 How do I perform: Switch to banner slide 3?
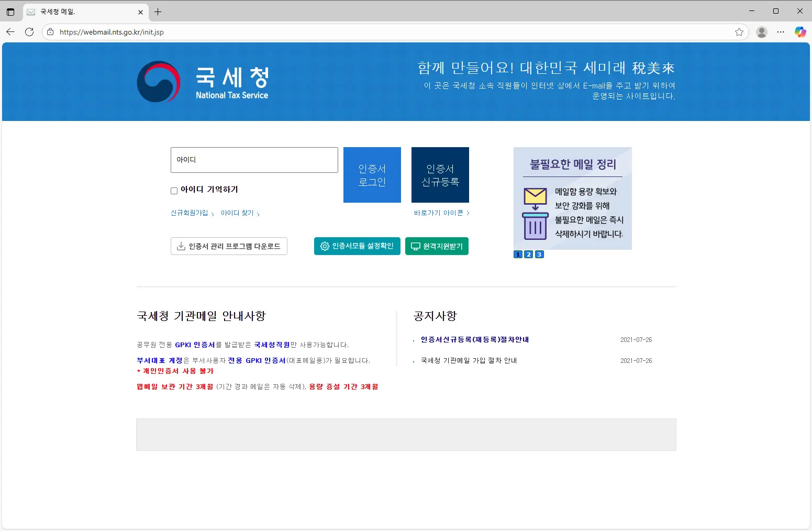539,255
